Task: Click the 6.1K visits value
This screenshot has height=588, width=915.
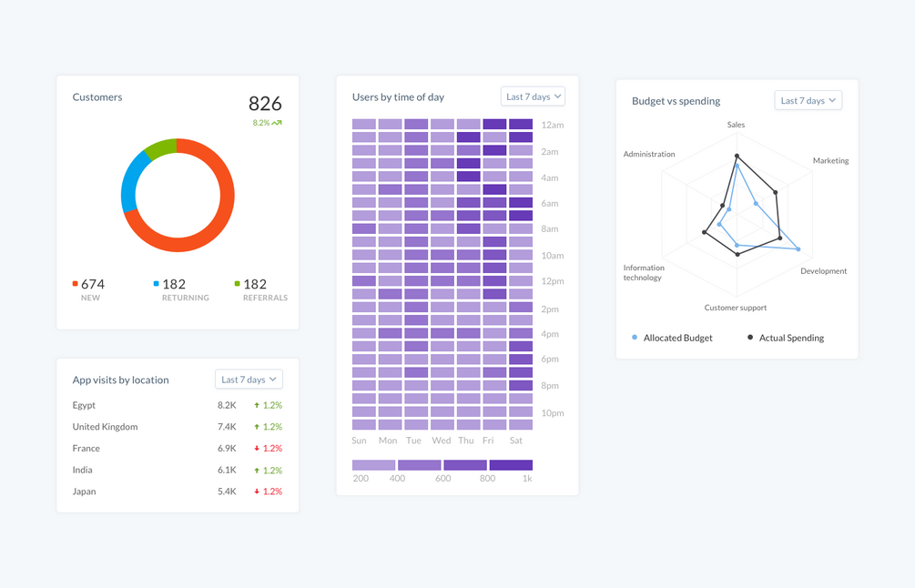Action: click(x=227, y=471)
